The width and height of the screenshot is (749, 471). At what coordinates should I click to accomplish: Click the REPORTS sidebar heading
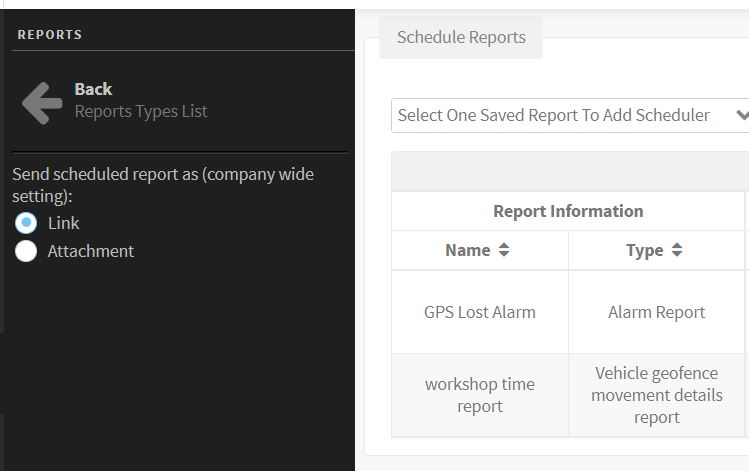click(x=50, y=35)
